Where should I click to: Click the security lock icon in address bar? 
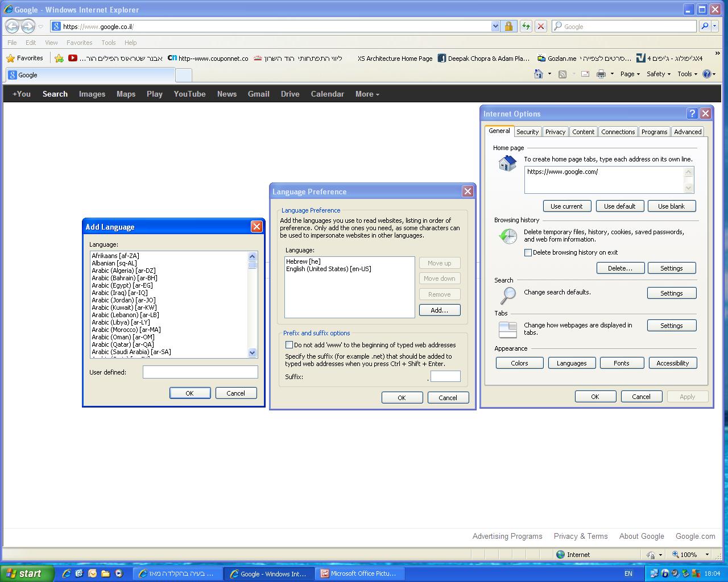point(508,26)
